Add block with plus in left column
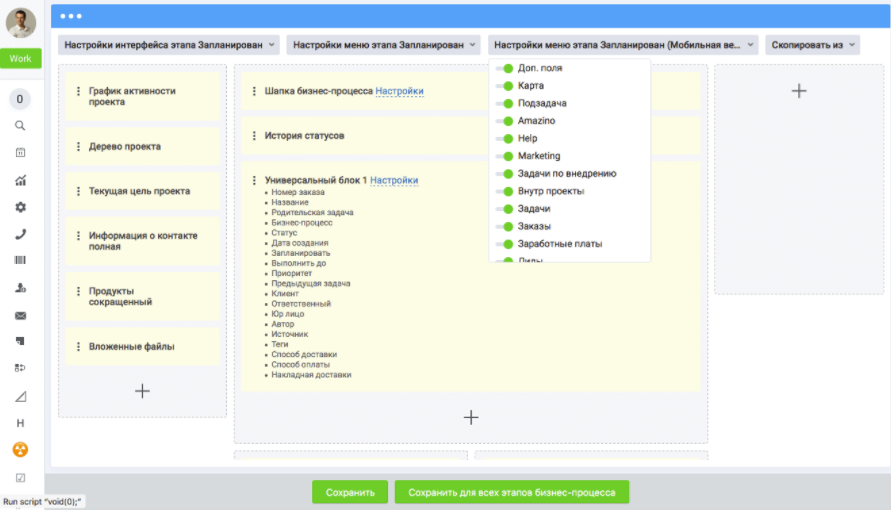 (142, 391)
